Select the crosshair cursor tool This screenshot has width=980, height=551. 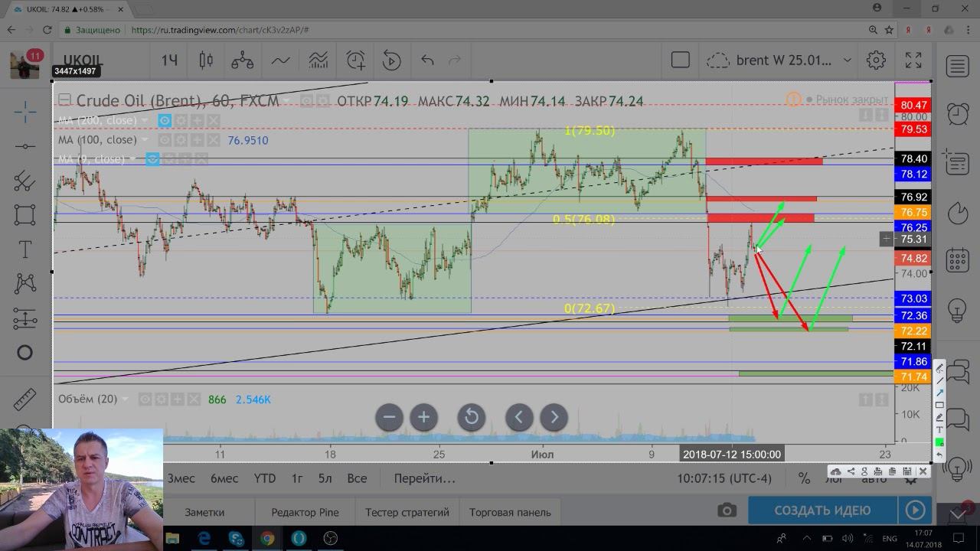coord(24,112)
